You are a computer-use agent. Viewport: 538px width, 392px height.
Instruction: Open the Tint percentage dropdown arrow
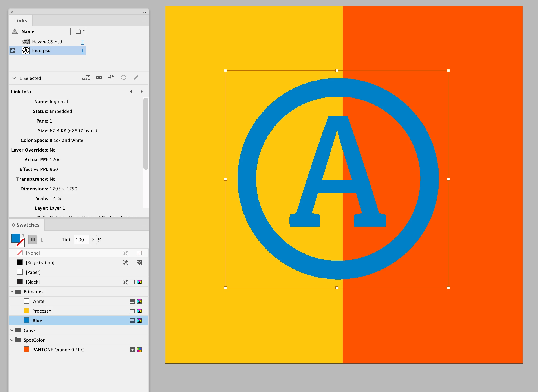click(x=93, y=240)
